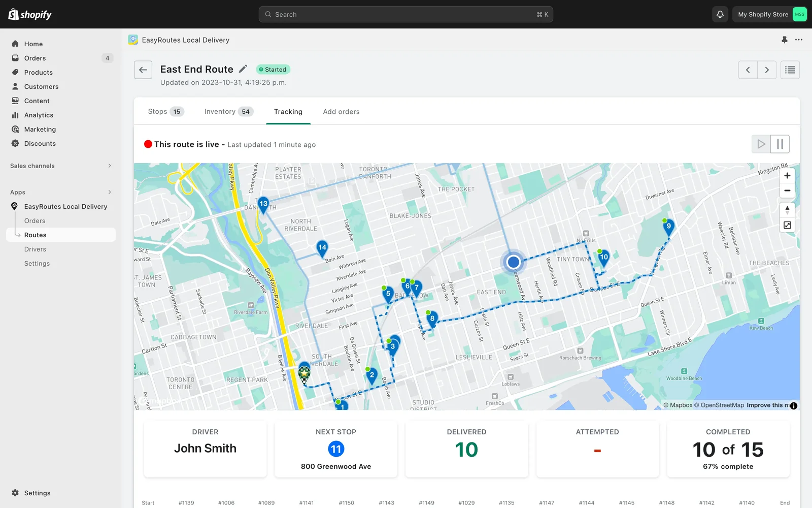Viewport: 812px width, 508px height.
Task: Click the Started status badge
Action: 273,70
